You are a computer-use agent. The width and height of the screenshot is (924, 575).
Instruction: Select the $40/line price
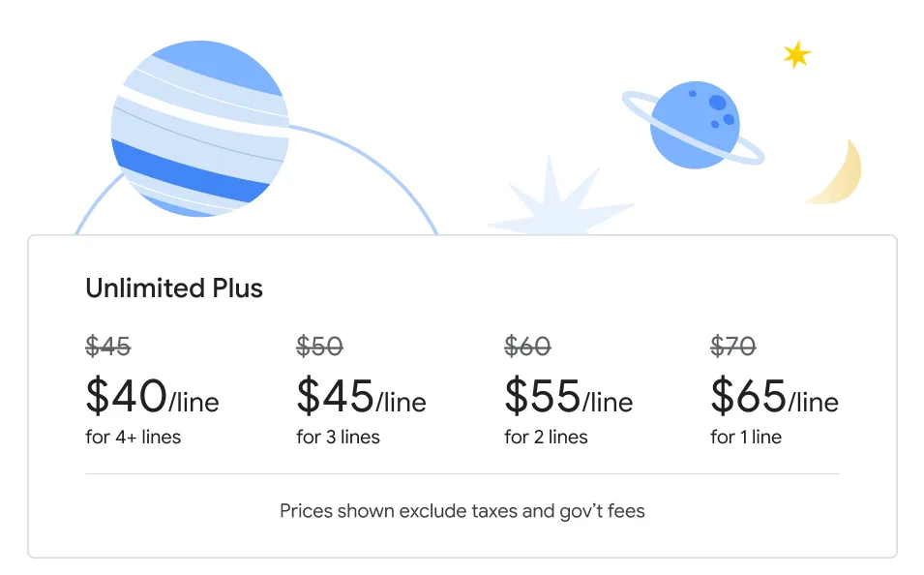point(152,396)
